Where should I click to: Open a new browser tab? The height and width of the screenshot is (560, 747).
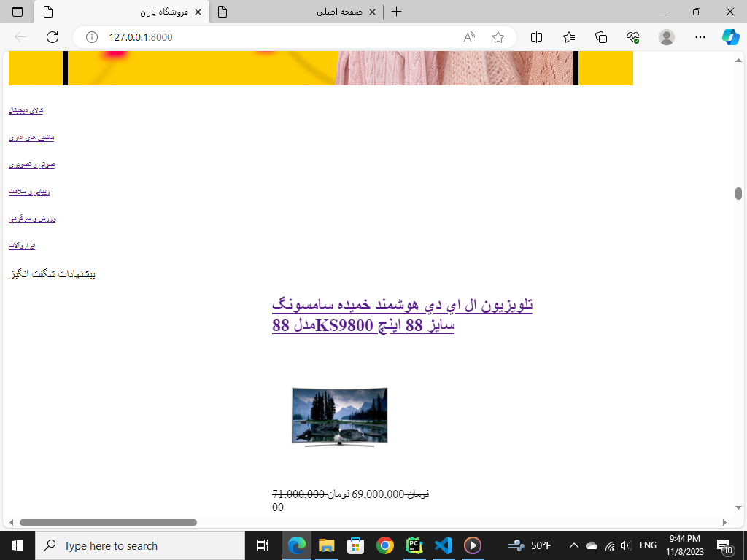pyautogui.click(x=396, y=12)
